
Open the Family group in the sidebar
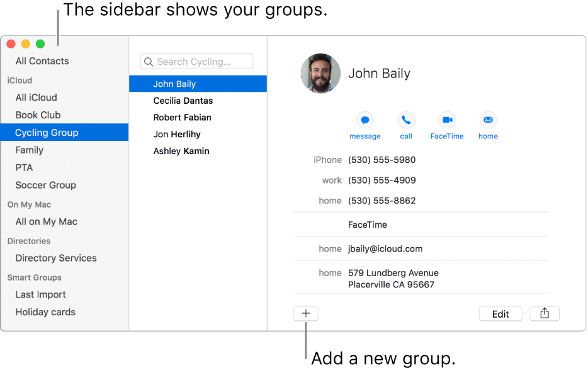tap(30, 150)
